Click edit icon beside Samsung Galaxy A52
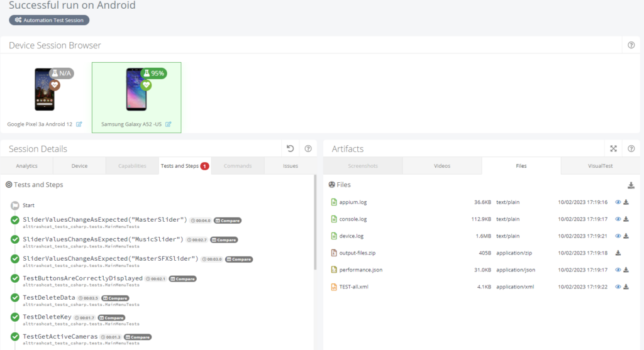The width and height of the screenshot is (644, 350). [168, 124]
